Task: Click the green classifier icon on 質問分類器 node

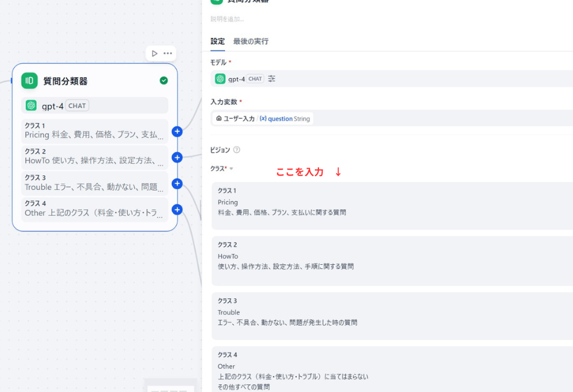Action: coord(29,80)
